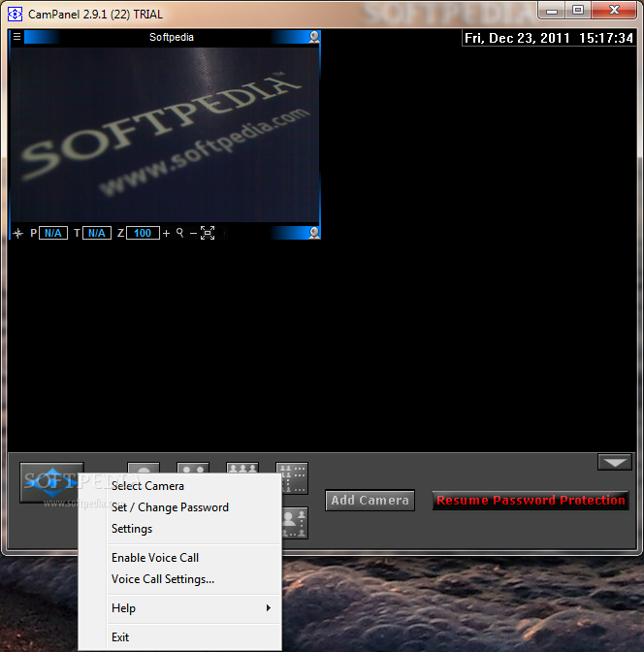Click the CamPanel blue diamond logo button
Screen dimensions: 644x652
tap(51, 482)
